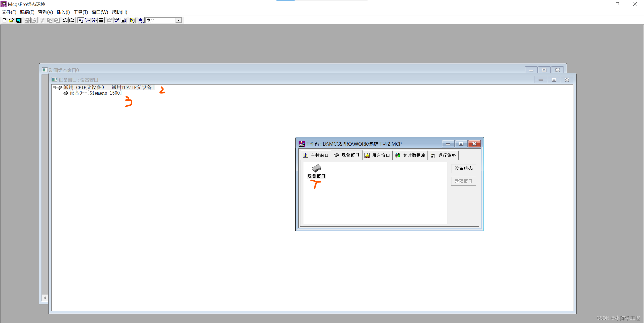Save the project with the floppy disk icon
Viewport: 644px width, 323px height.
(x=18, y=21)
